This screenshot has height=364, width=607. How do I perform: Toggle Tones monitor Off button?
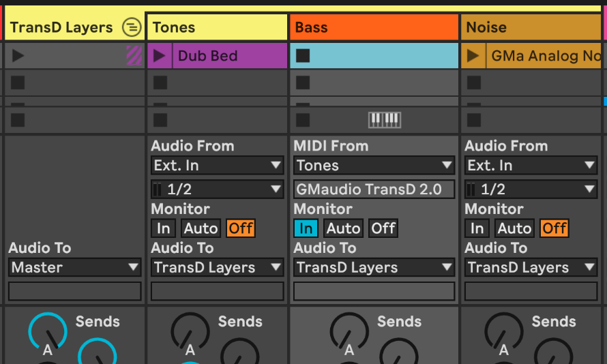pos(241,228)
